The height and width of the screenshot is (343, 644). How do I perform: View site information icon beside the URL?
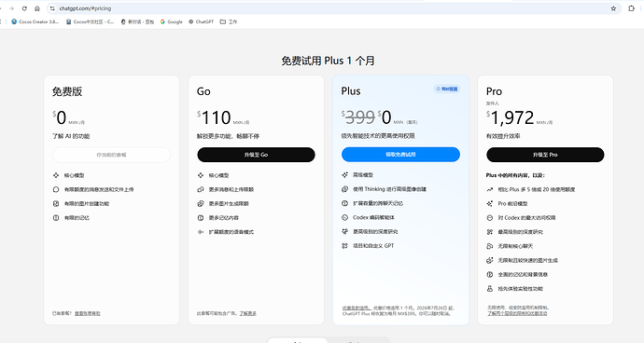click(52, 8)
